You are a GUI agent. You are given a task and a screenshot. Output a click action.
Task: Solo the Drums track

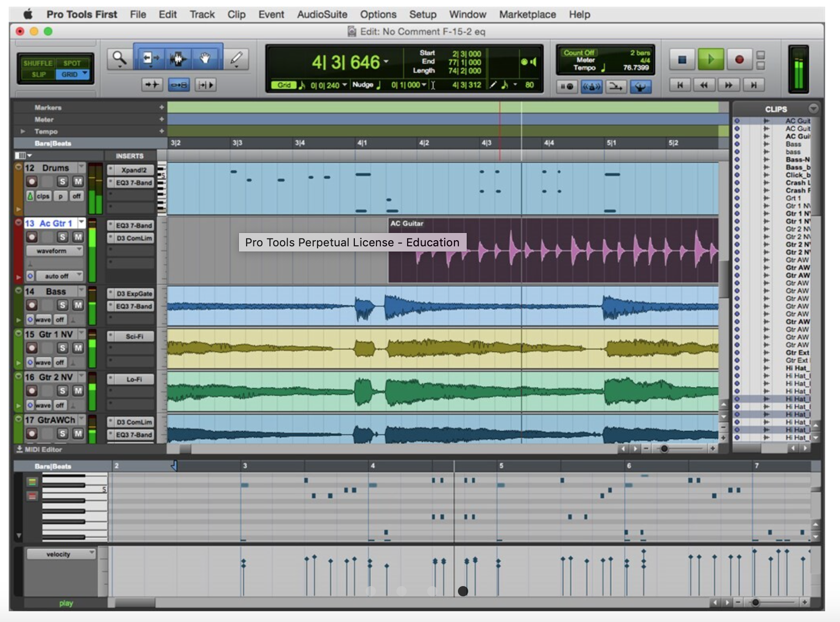62,182
